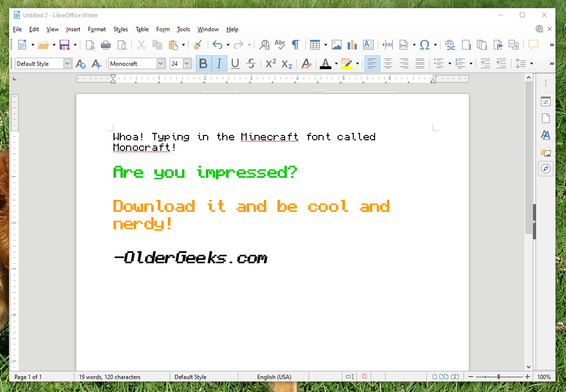Screen dimensions: 566x392
Task: Select Clone Formatting paintbrush
Action: [x=198, y=45]
